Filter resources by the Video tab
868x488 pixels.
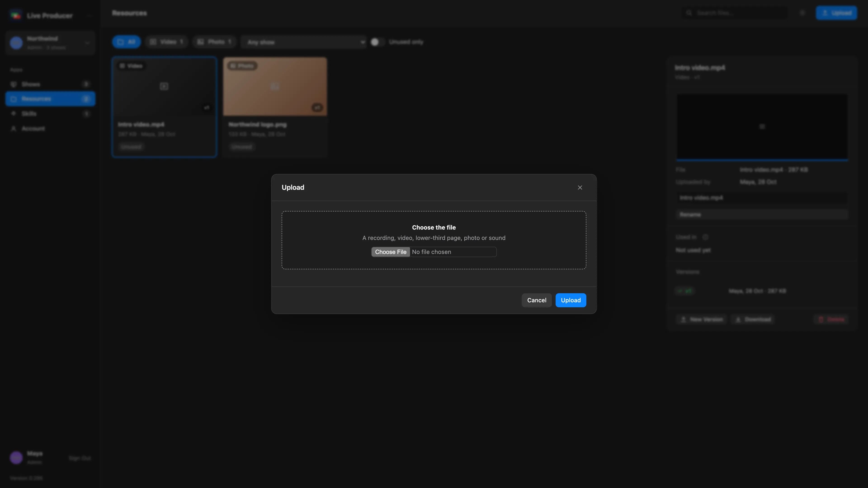point(166,42)
